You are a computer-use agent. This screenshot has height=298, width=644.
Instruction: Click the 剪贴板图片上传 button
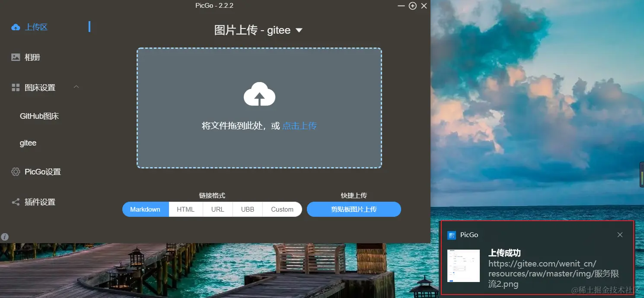point(354,209)
